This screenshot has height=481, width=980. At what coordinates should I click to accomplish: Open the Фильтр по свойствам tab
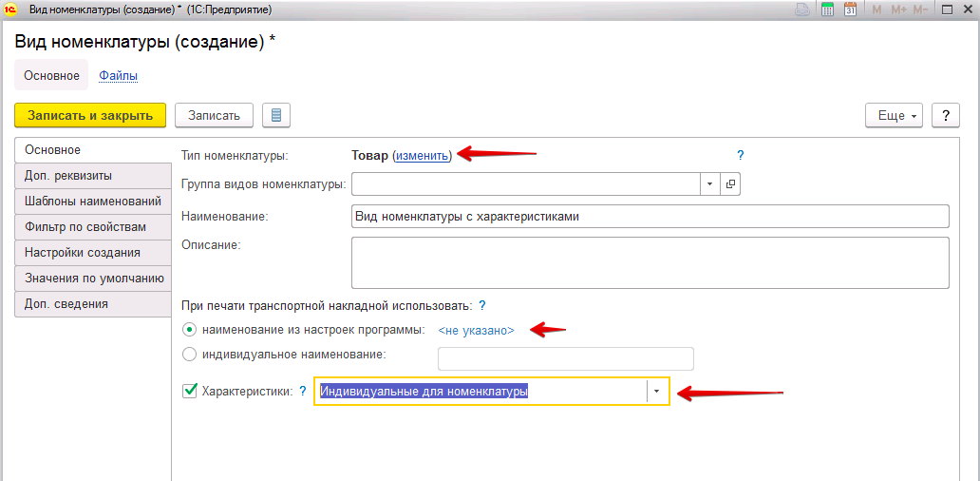(x=92, y=227)
